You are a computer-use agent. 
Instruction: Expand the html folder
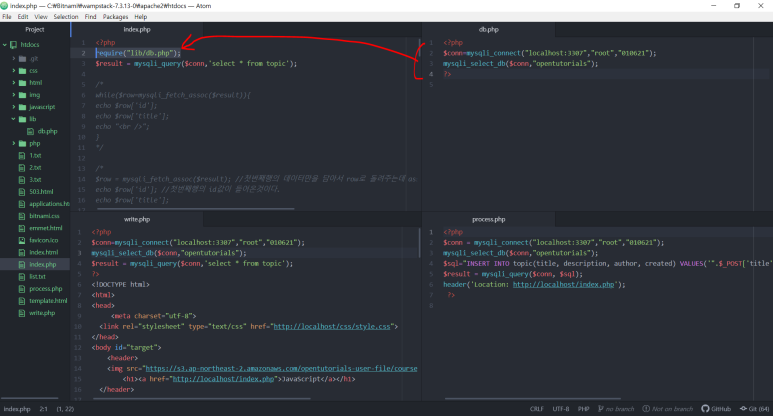(x=14, y=83)
